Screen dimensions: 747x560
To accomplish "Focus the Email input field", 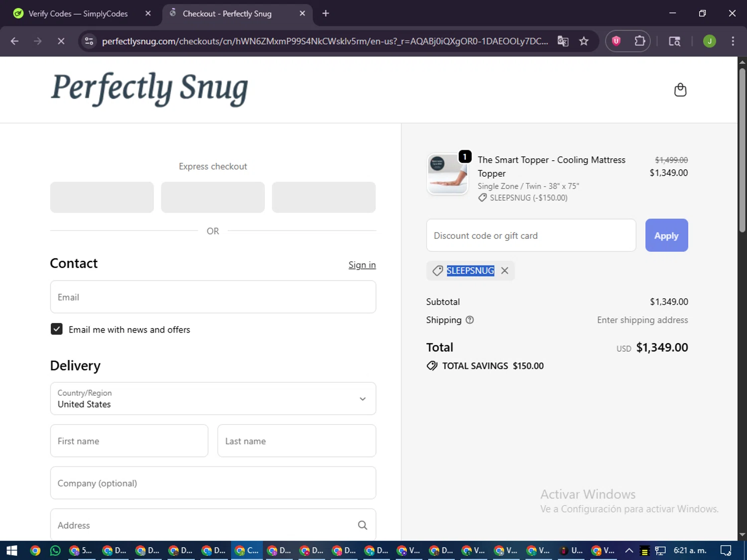I will tap(213, 297).
